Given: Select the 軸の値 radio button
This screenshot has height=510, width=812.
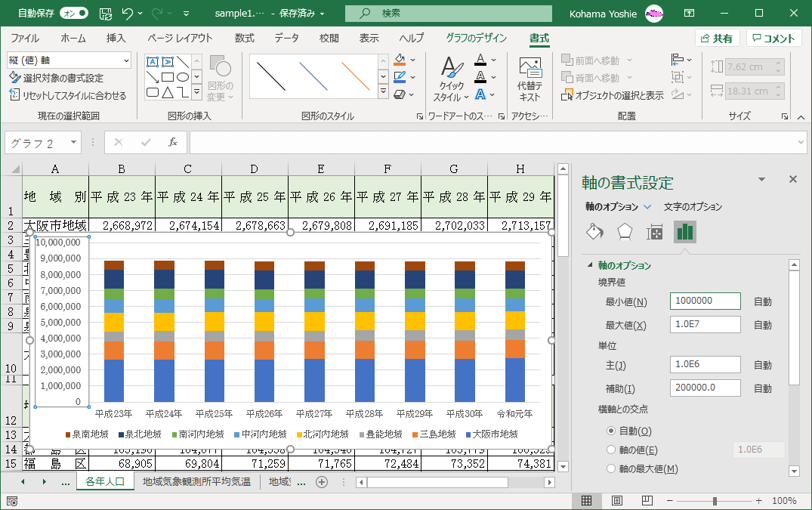Looking at the screenshot, I should click(x=612, y=450).
